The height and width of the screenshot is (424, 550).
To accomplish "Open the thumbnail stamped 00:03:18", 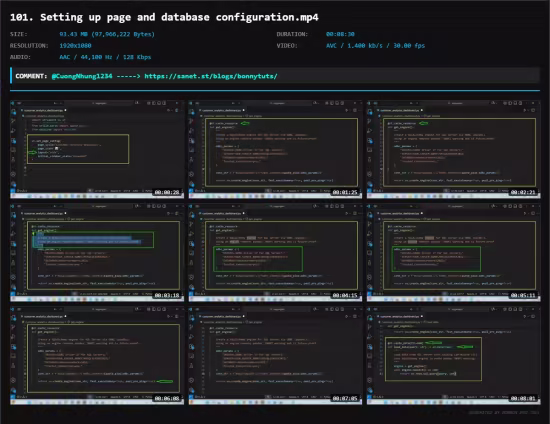I will (x=97, y=252).
